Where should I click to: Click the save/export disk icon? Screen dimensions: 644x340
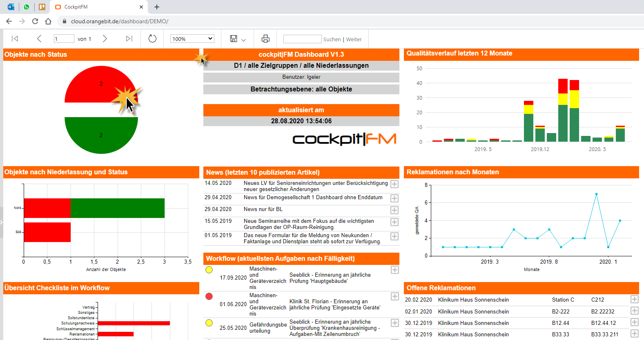pos(234,39)
